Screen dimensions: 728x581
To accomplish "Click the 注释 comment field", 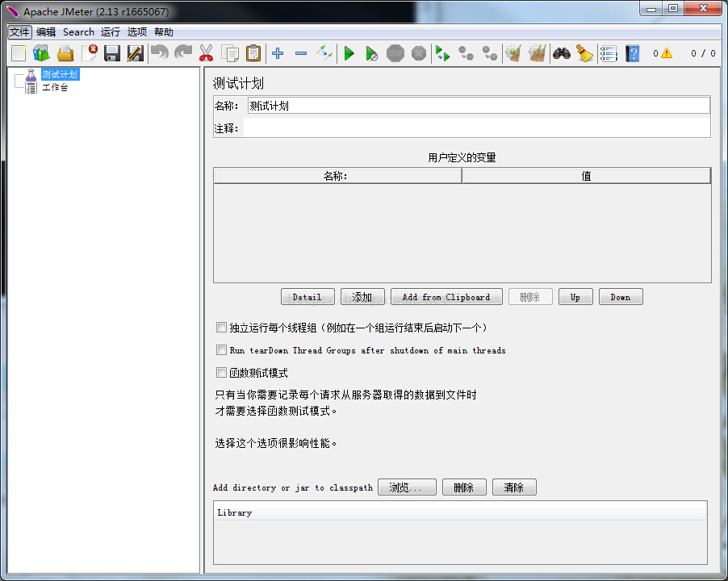I will 477,127.
